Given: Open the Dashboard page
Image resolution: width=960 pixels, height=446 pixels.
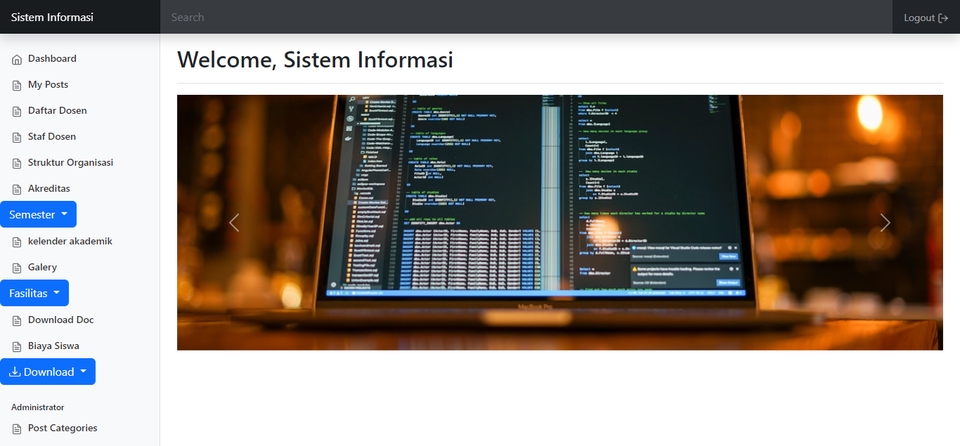Looking at the screenshot, I should tap(52, 59).
